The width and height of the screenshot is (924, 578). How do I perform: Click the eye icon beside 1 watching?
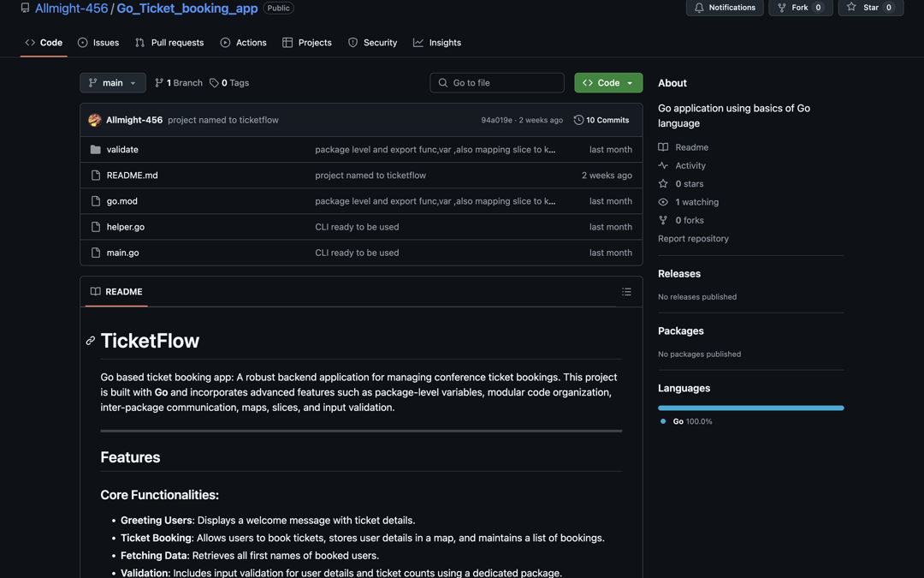click(x=663, y=202)
